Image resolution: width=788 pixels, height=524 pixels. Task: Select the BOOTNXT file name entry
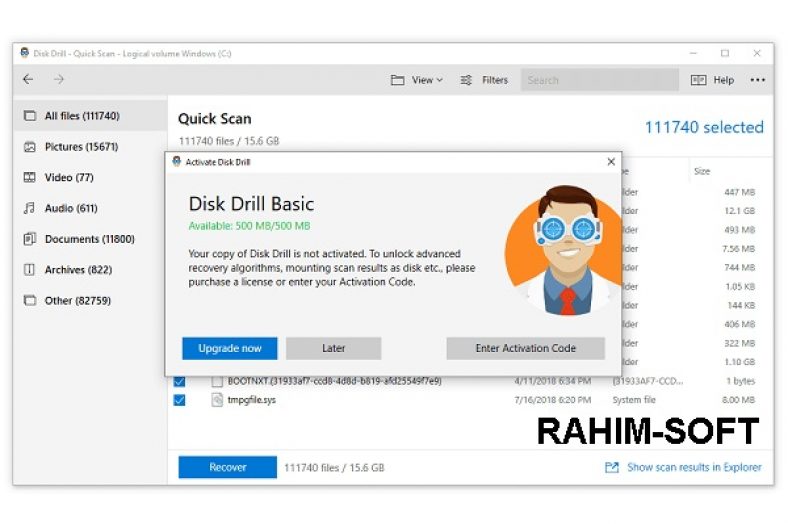click(x=335, y=381)
